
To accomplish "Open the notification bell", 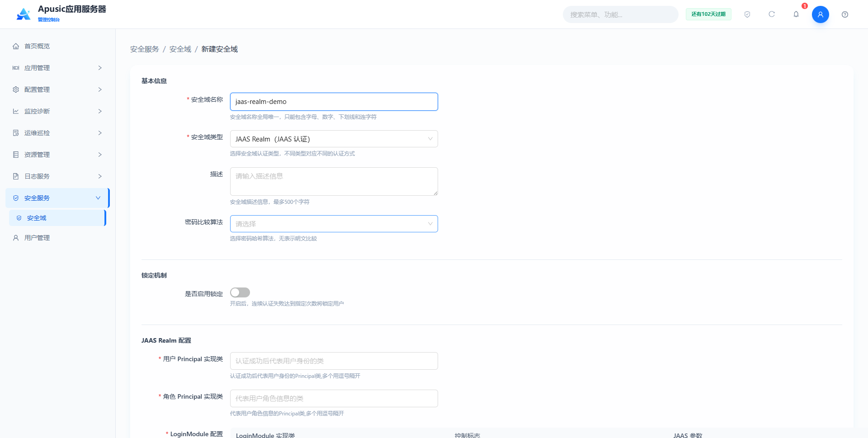I will click(x=796, y=14).
